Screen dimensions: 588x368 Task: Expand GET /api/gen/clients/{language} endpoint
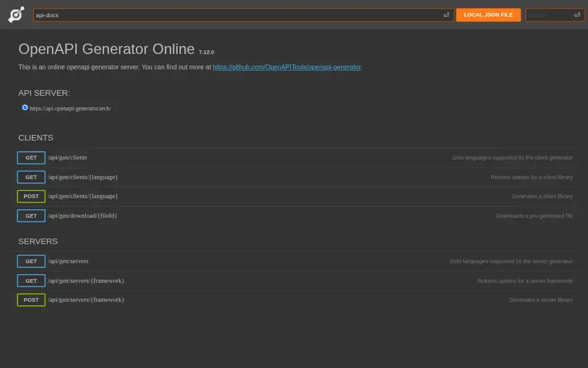tap(295, 177)
